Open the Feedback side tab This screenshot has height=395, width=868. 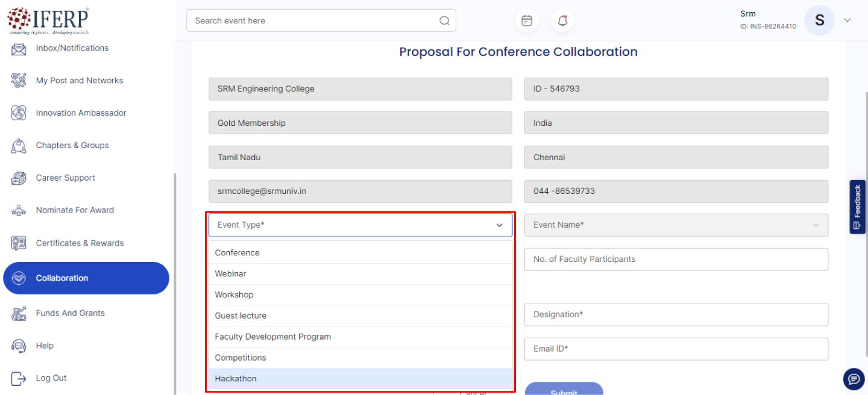tap(857, 207)
